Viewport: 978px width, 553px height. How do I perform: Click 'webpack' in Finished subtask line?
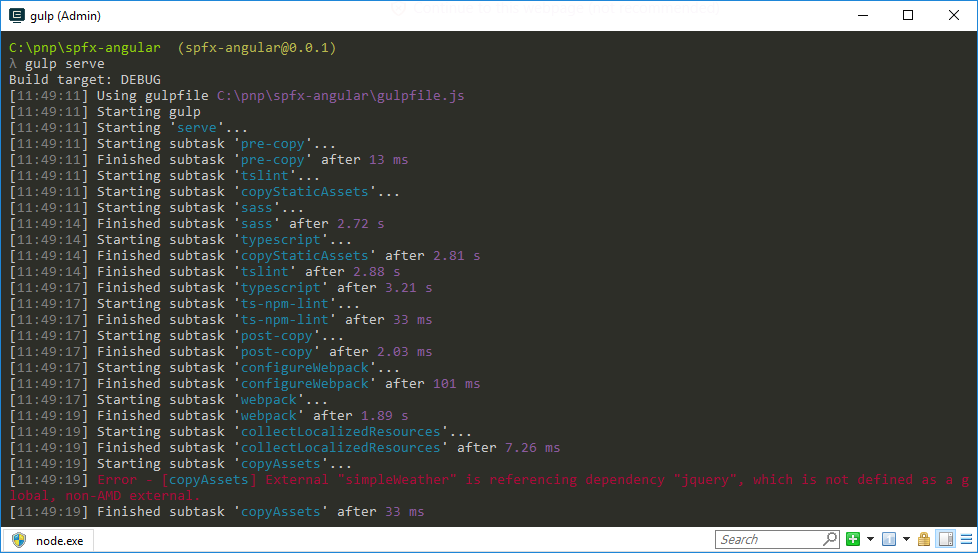269,416
